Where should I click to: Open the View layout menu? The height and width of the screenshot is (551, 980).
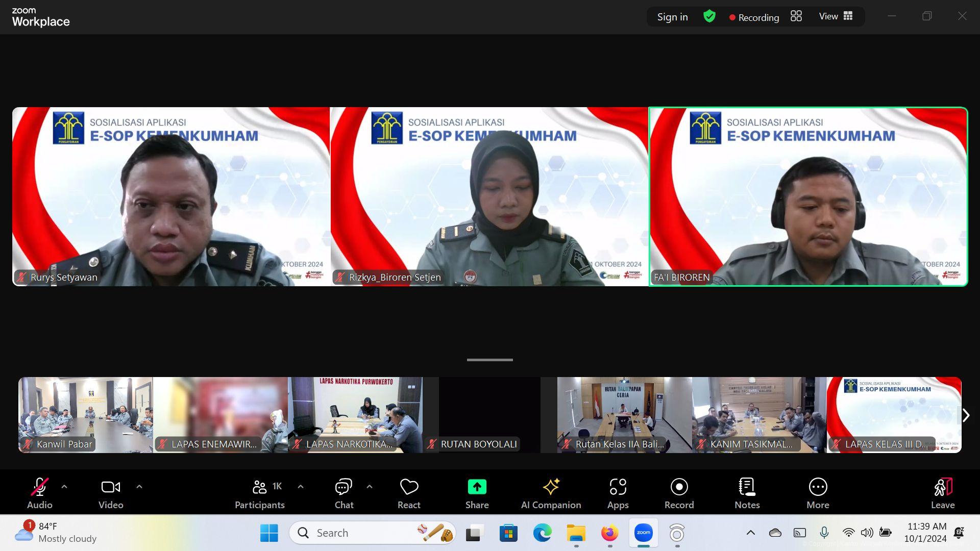click(x=836, y=16)
